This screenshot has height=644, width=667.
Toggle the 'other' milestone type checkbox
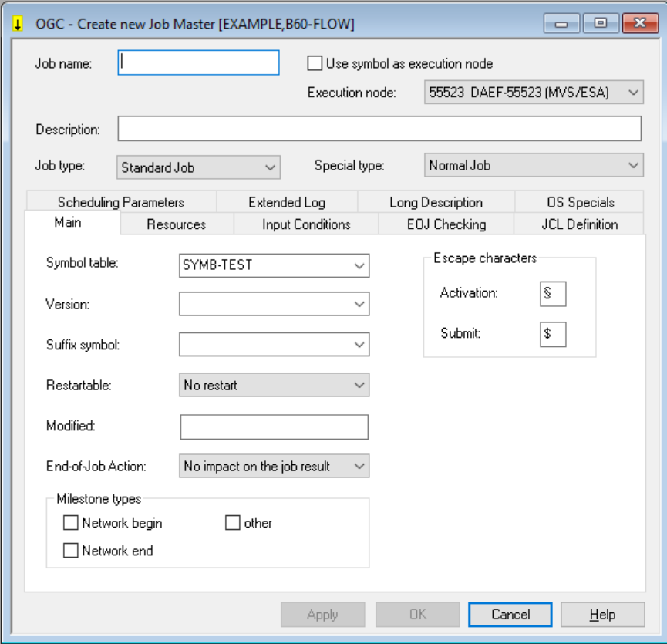pyautogui.click(x=233, y=523)
